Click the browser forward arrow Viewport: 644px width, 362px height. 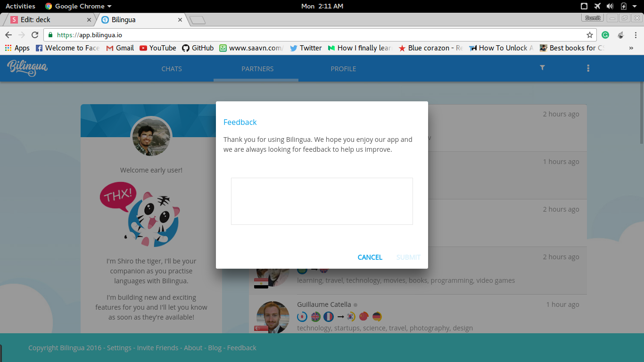click(x=22, y=35)
